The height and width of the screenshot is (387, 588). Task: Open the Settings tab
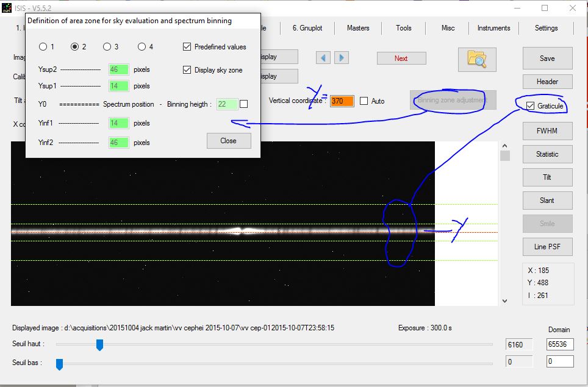[x=546, y=28]
